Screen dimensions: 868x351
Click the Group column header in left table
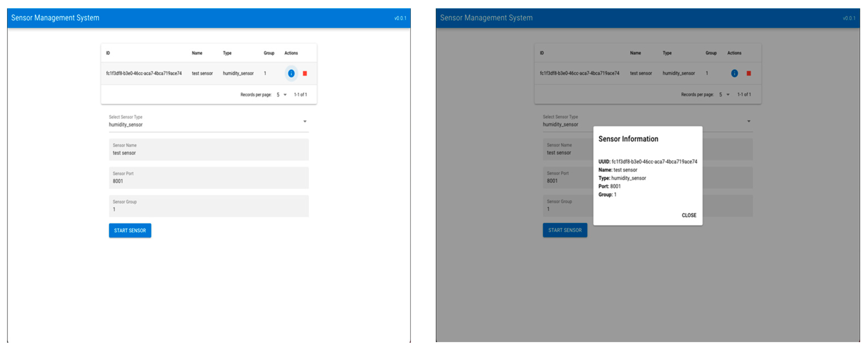[269, 53]
